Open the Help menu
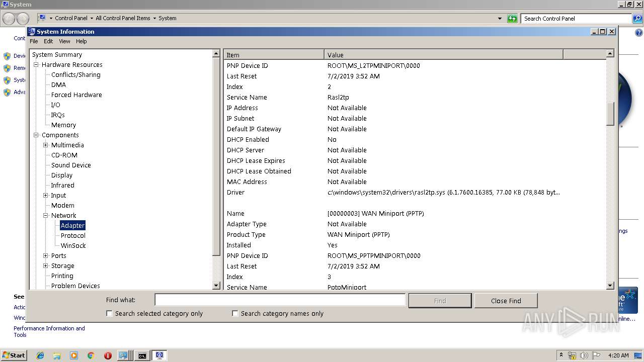The image size is (644, 362). (x=81, y=41)
